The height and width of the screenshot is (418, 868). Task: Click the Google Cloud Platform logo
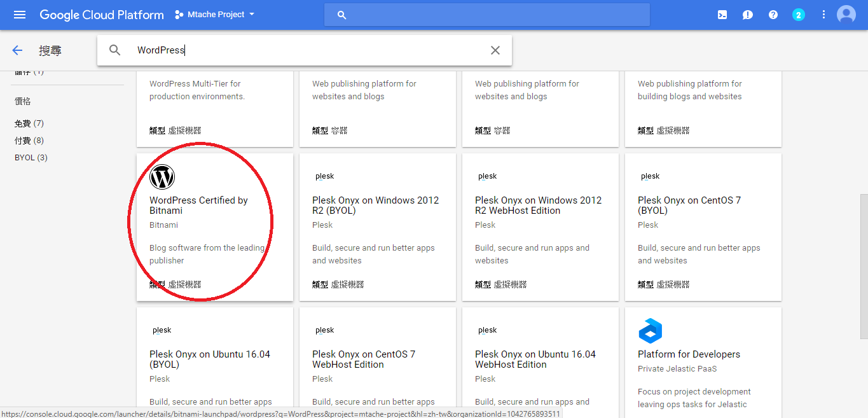tap(102, 15)
